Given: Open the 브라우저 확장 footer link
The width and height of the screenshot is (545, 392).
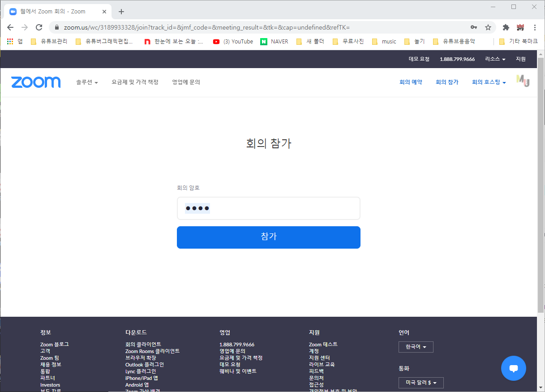Looking at the screenshot, I should coord(141,358).
